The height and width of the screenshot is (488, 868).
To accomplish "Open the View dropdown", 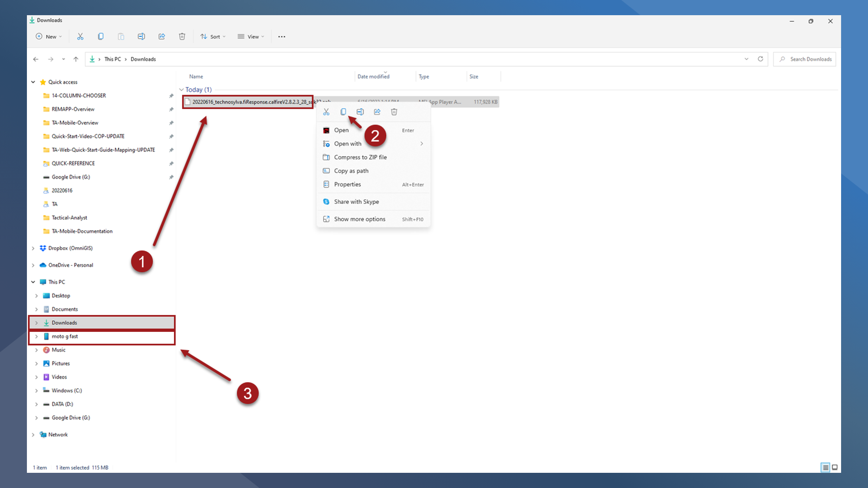I will point(251,36).
